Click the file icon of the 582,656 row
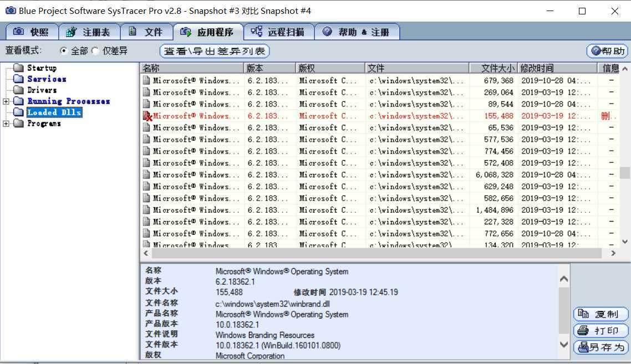This screenshot has width=631, height=364. click(146, 198)
